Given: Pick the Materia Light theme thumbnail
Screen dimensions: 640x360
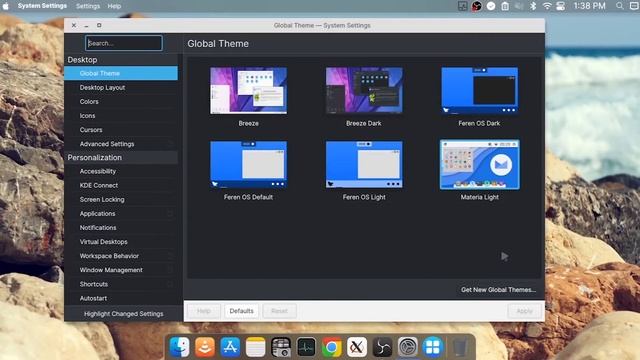Looking at the screenshot, I should coord(480,164).
